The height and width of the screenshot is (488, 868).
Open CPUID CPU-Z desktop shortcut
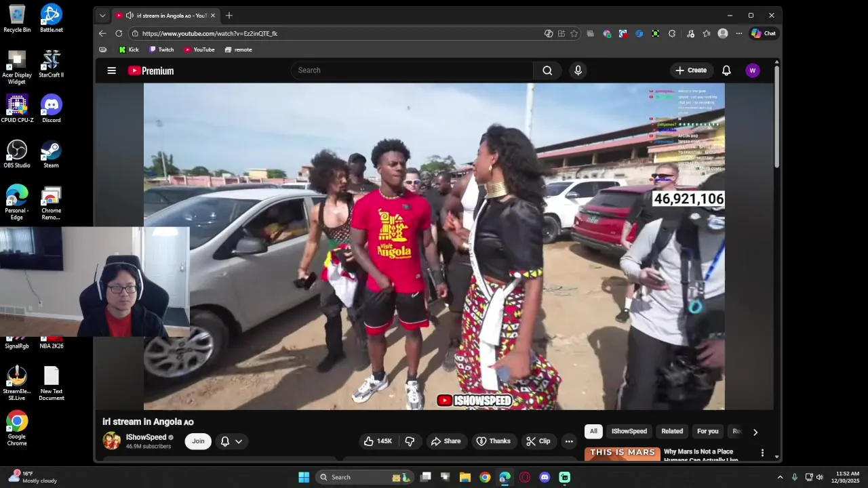[x=17, y=108]
